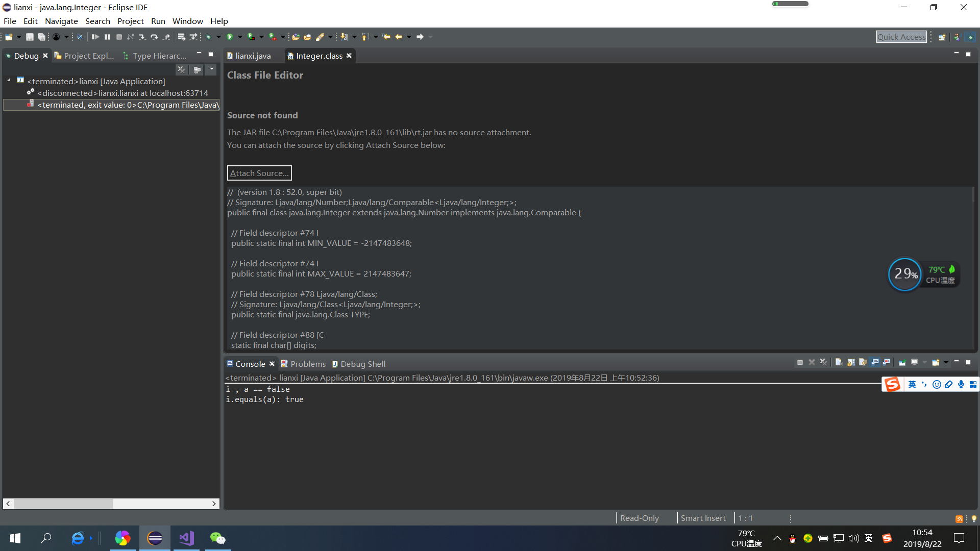Open the Navigate menu
This screenshot has height=551, width=980.
pyautogui.click(x=61, y=21)
